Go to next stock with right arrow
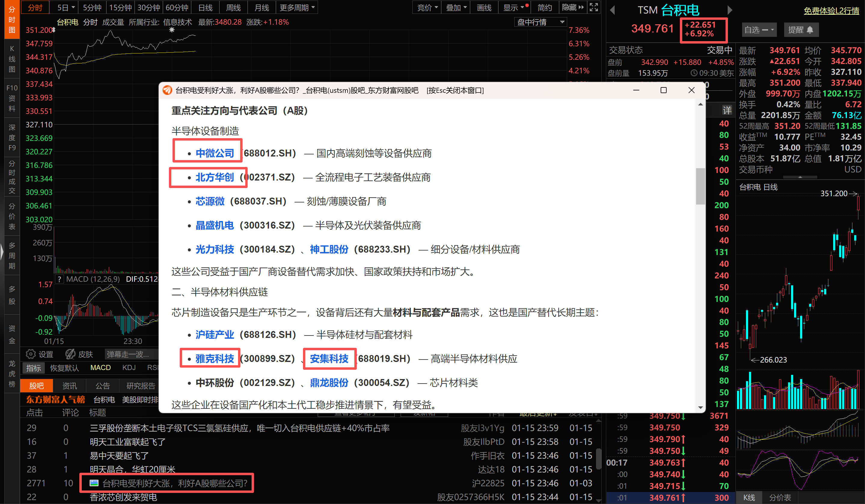Image resolution: width=865 pixels, height=504 pixels. pos(729,10)
